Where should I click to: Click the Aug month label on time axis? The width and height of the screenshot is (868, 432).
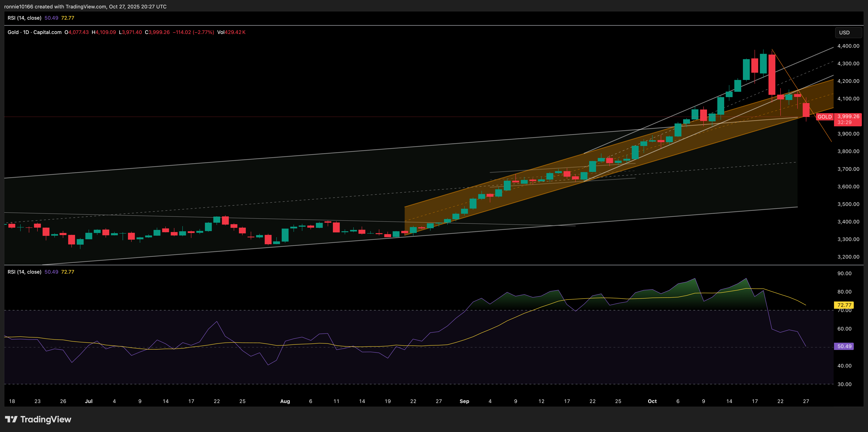285,401
